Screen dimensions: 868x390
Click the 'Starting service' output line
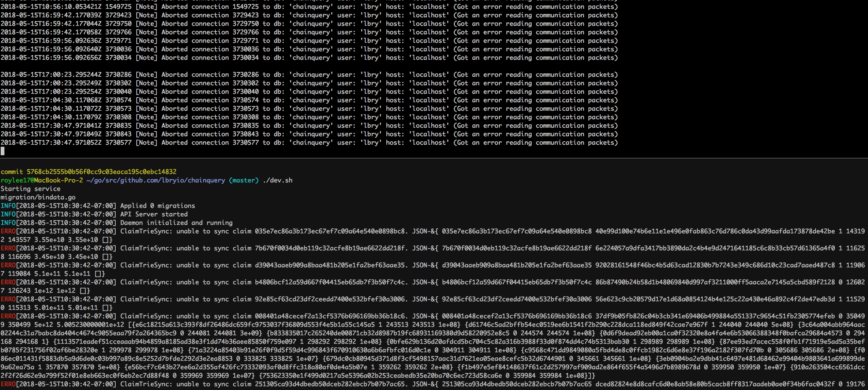tap(31, 189)
